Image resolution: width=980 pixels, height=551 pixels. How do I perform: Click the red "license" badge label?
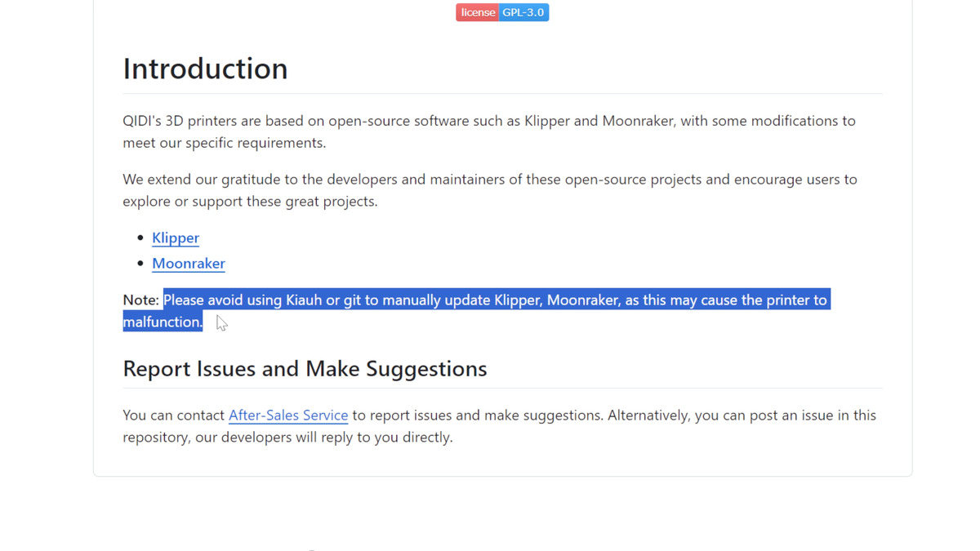point(478,12)
